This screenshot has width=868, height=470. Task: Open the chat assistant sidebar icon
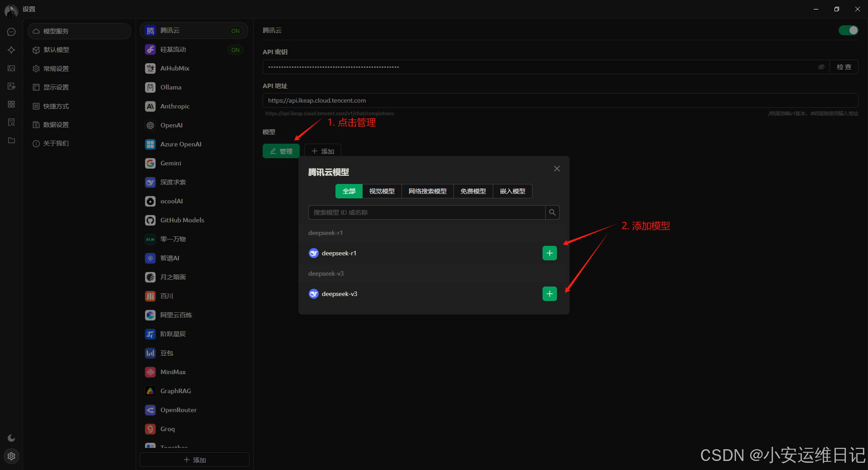[x=11, y=32]
